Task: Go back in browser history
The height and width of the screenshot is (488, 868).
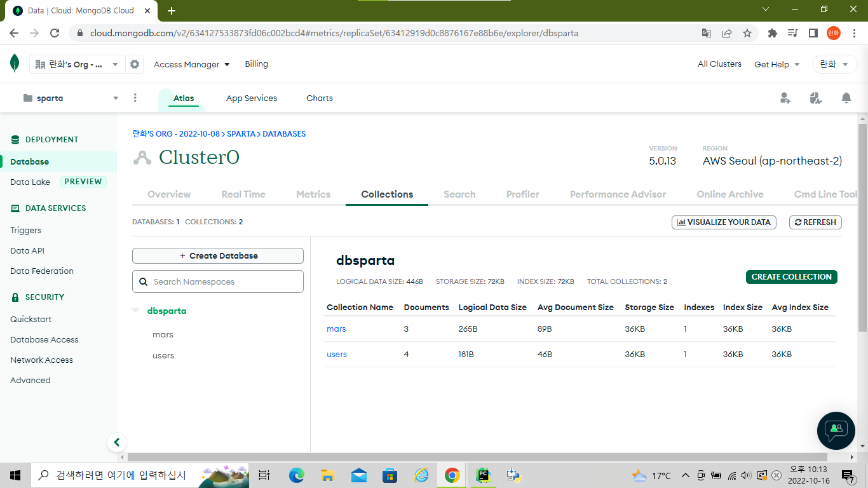Action: tap(14, 33)
